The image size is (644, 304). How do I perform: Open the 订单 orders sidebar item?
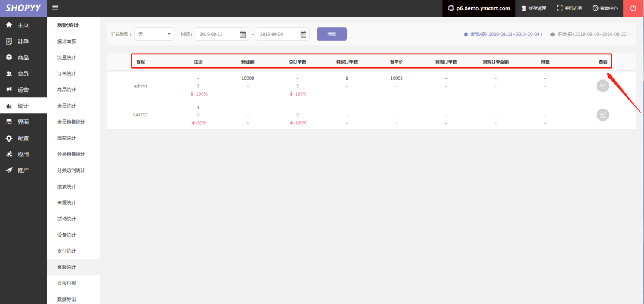(23, 41)
